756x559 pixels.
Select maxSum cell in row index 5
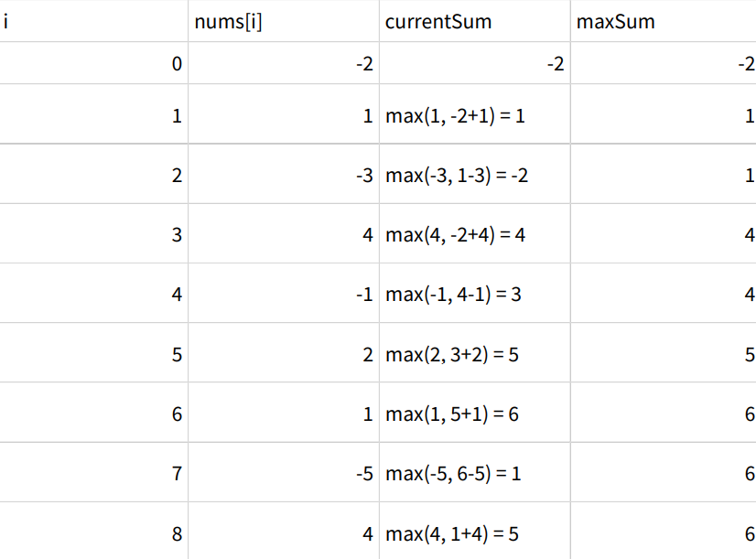663,354
